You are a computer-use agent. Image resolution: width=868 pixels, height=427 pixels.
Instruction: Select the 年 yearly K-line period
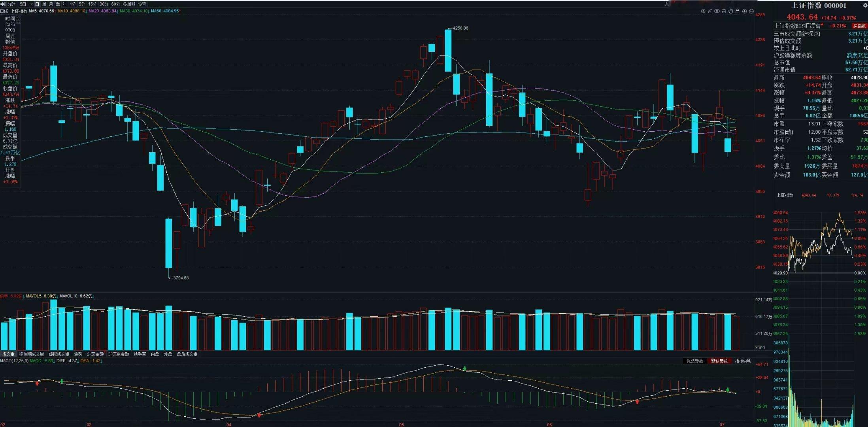pyautogui.click(x=64, y=4)
